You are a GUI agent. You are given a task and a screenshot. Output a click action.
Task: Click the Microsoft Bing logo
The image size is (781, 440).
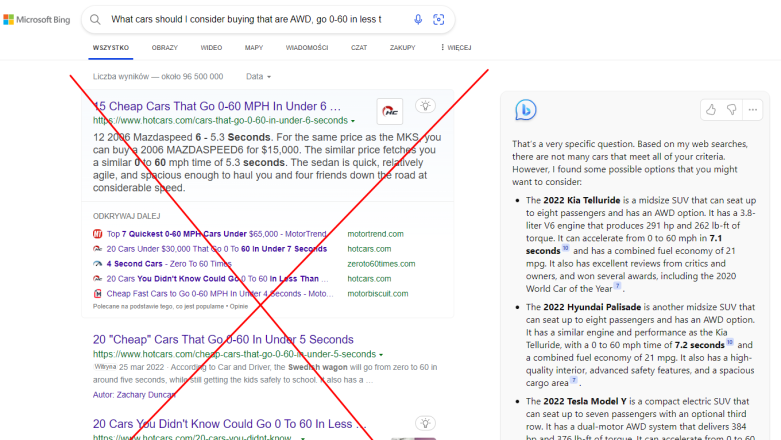coord(37,19)
